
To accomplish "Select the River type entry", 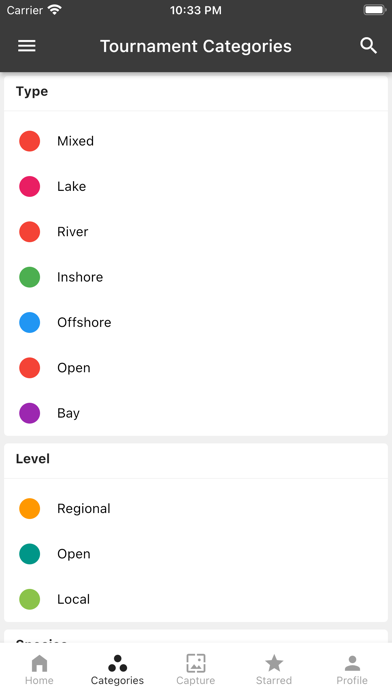I will [x=196, y=232].
